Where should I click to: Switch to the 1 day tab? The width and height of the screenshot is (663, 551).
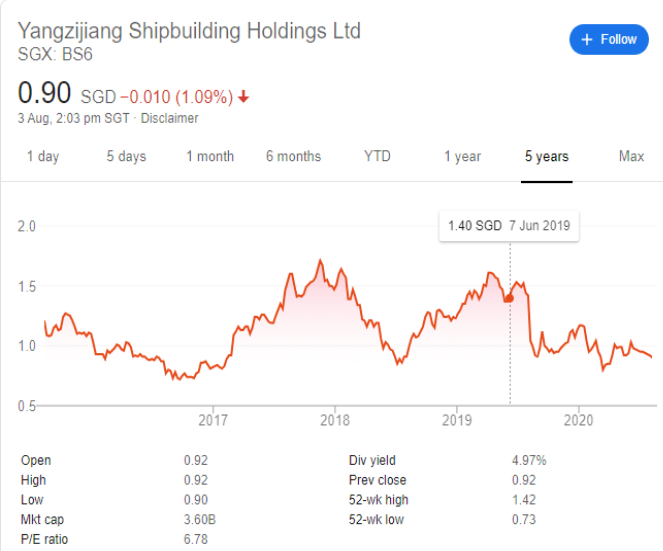(x=43, y=156)
